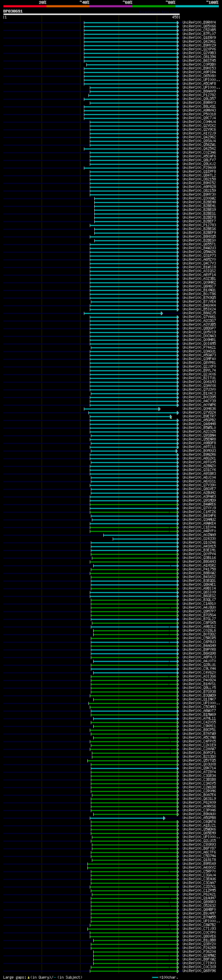
Task: Select hit label UniRef100_O24330
Action: [199, 539]
